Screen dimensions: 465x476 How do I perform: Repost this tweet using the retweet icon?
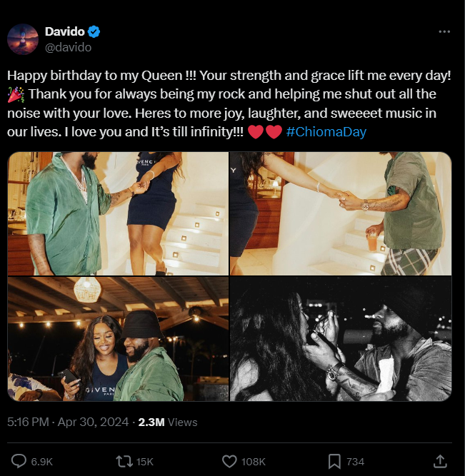pyautogui.click(x=124, y=461)
